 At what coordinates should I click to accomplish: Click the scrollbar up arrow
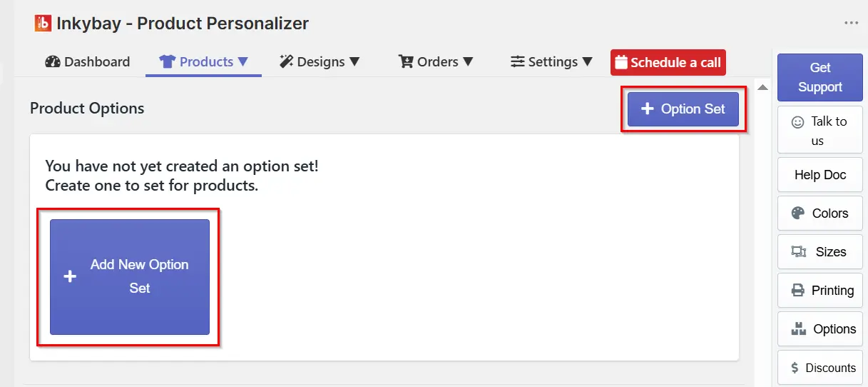coord(762,88)
